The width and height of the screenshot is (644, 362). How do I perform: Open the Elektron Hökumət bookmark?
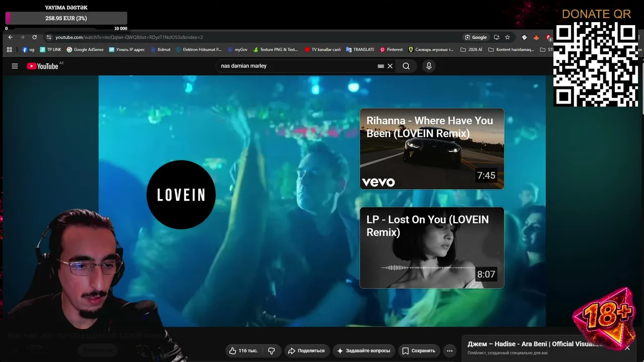[x=199, y=50]
